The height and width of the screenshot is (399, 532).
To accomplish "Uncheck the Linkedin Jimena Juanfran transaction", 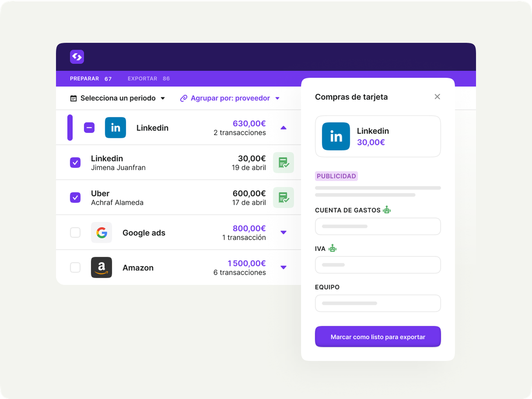I will coord(75,163).
